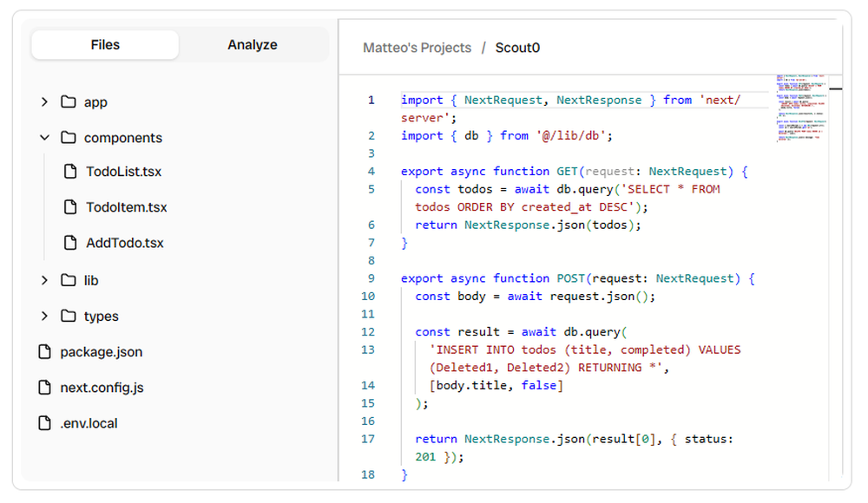
Task: Click the .env.local file icon
Action: click(x=44, y=423)
